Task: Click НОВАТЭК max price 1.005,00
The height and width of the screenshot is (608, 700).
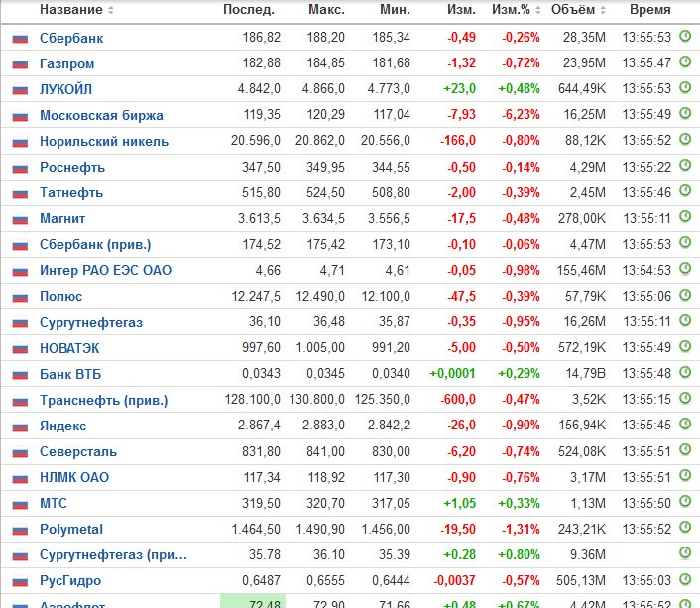Action: (320, 347)
